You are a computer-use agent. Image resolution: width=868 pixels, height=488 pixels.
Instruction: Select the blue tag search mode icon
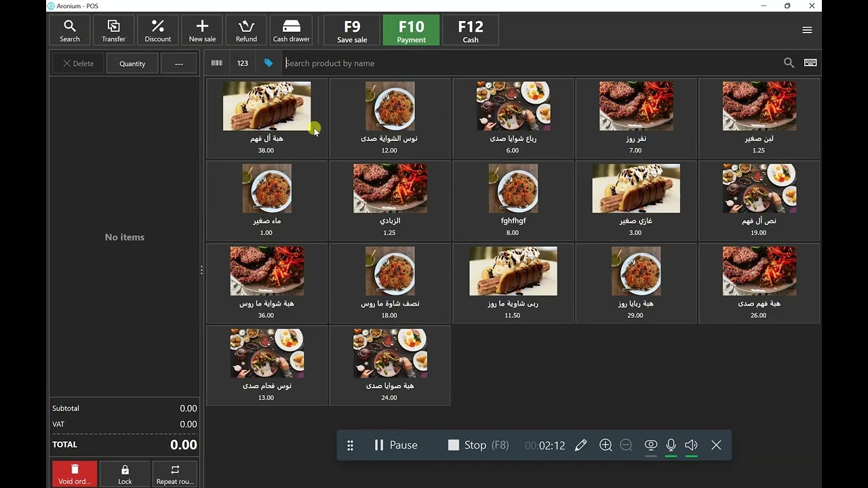tap(269, 63)
